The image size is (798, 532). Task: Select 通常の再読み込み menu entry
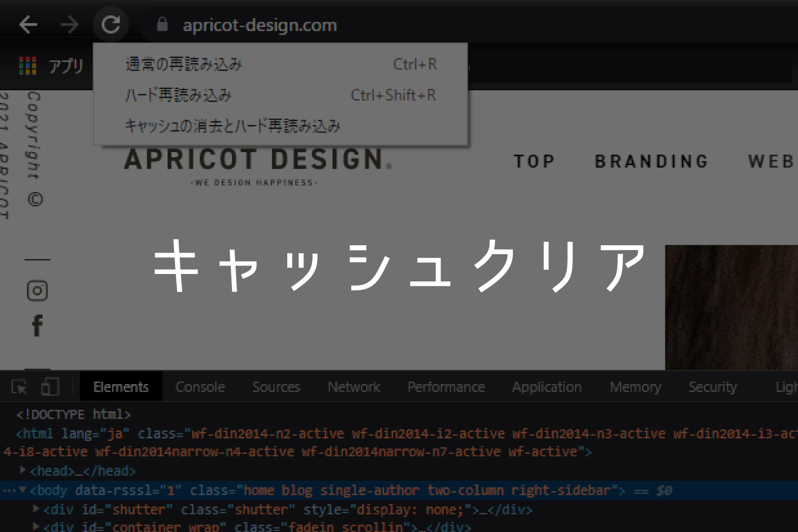point(280,64)
